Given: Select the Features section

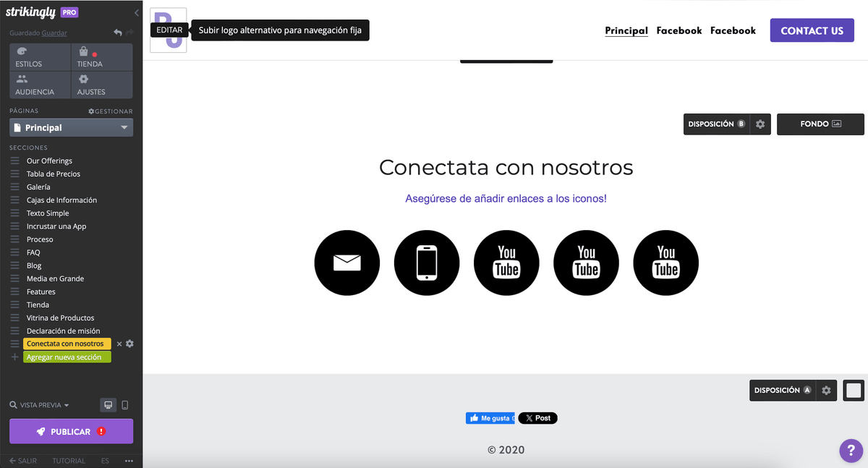Looking at the screenshot, I should pyautogui.click(x=41, y=292).
